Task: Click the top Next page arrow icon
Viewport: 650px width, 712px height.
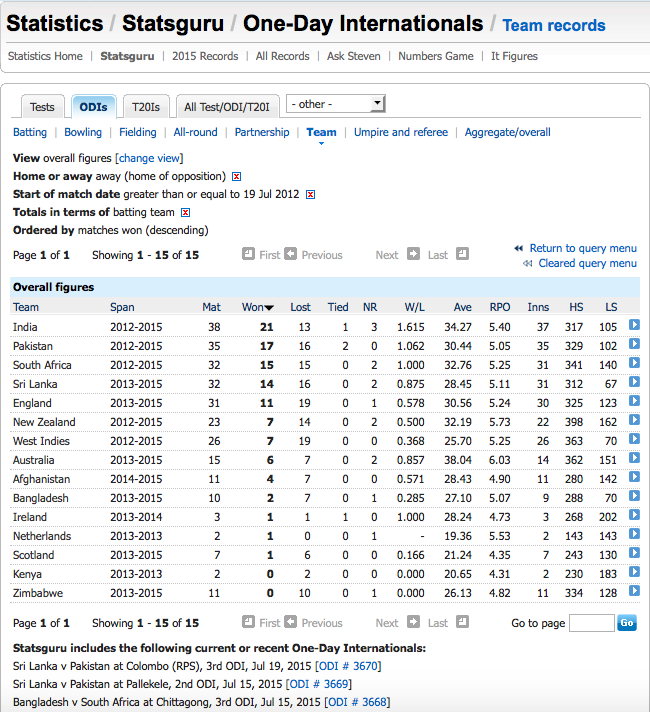Action: click(x=413, y=253)
